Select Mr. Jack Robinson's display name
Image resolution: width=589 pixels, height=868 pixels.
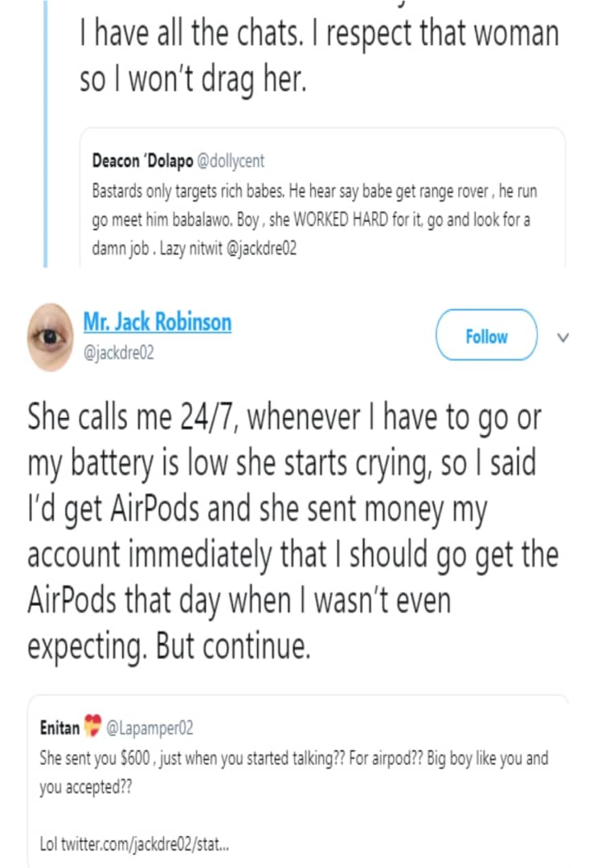tap(157, 322)
